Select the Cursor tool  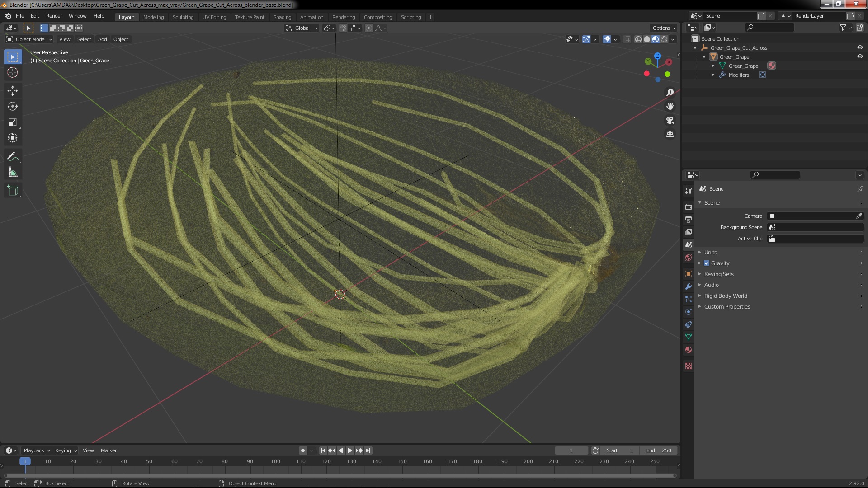pos(13,72)
